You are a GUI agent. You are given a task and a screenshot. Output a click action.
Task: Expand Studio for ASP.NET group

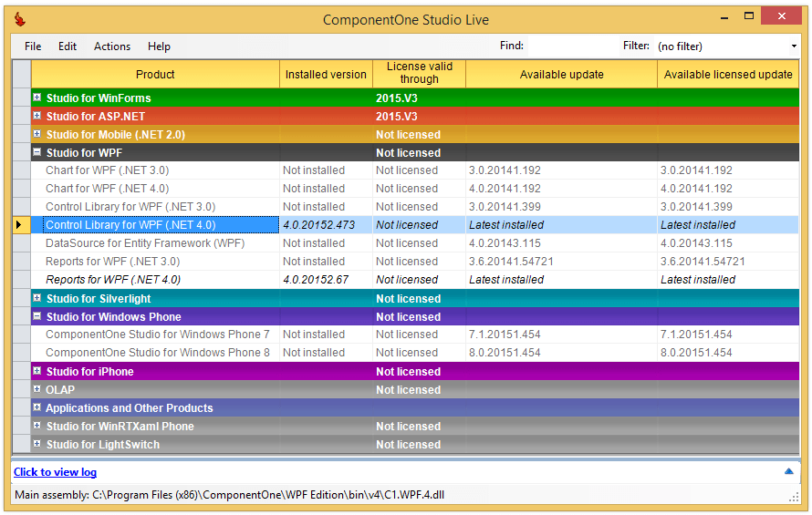click(x=36, y=116)
